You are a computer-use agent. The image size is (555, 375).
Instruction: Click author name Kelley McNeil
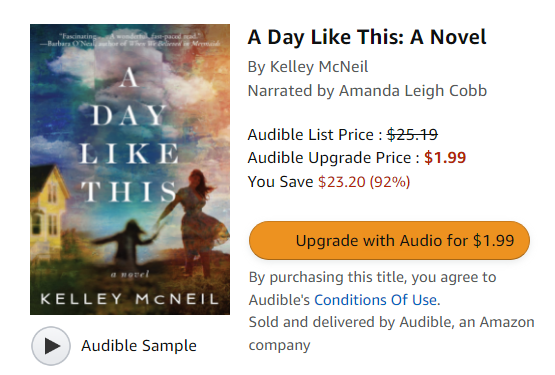point(319,67)
